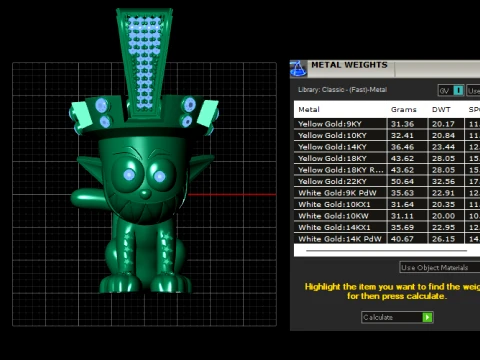Image resolution: width=480 pixels, height=360 pixels.
Task: Select the Yellow Gold:18KY row
Action: 387,158
